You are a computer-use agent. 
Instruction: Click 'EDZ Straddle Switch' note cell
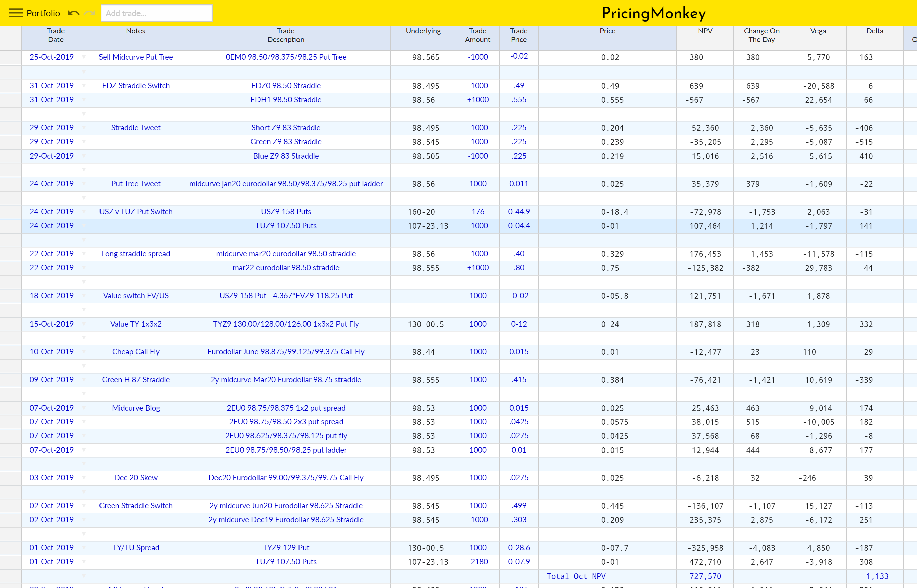[135, 86]
